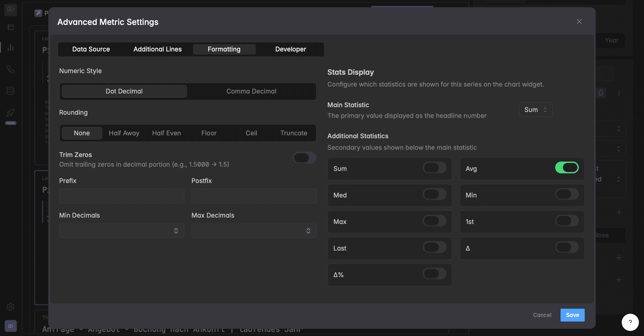Close the Advanced Metric Settings dialog
Viewport: 644px width, 336px height.
pos(579,21)
